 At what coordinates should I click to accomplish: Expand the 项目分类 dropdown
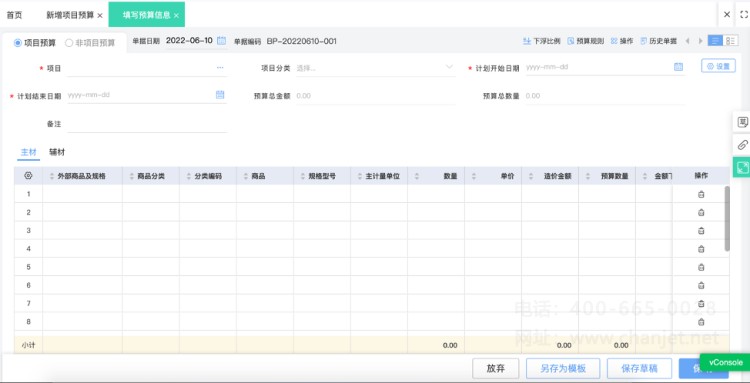pos(449,67)
